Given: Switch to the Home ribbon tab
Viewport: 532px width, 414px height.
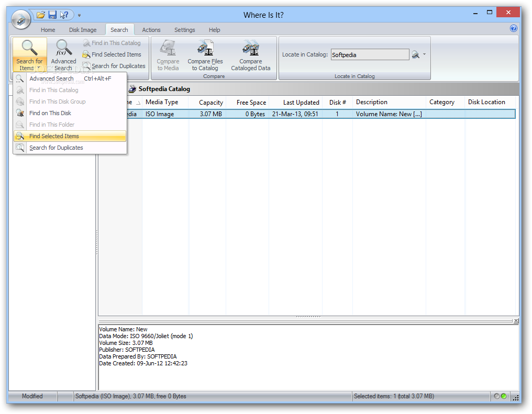Looking at the screenshot, I should pyautogui.click(x=48, y=30).
